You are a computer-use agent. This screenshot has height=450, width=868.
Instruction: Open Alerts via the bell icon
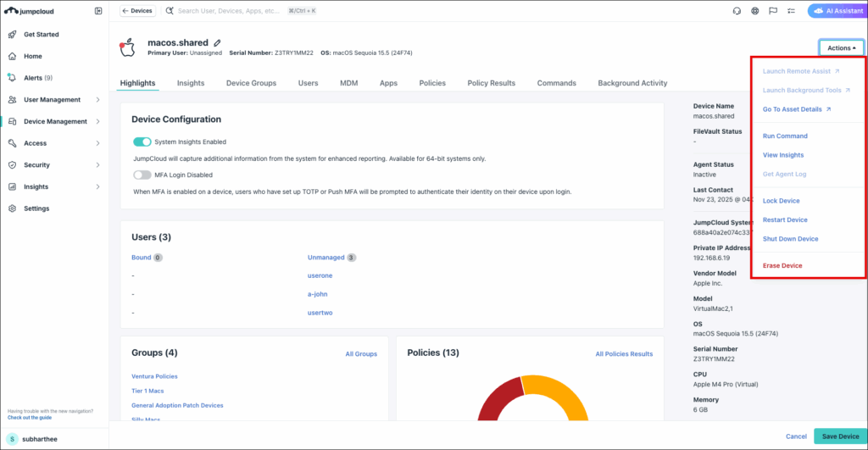coord(13,78)
